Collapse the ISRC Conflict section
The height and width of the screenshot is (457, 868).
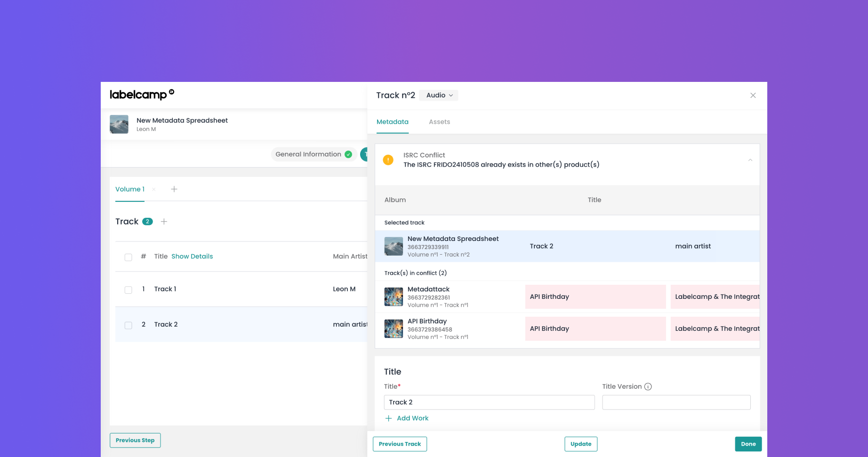click(x=750, y=160)
